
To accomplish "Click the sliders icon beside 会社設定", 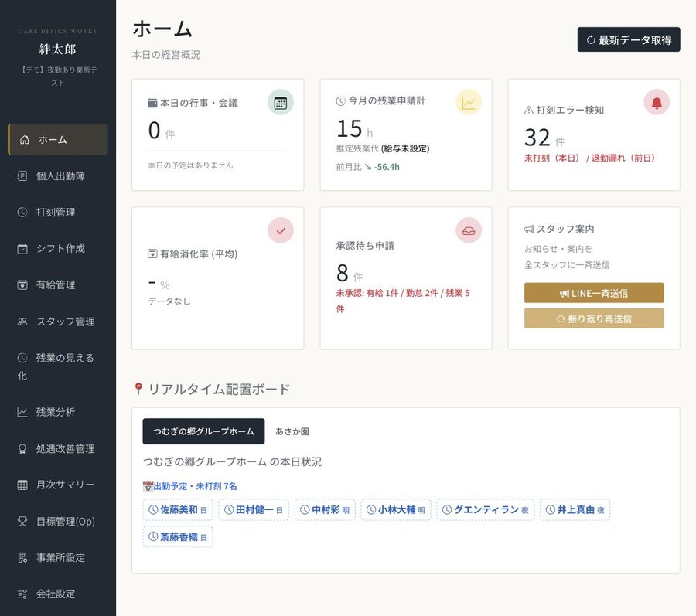I will pyautogui.click(x=22, y=594).
